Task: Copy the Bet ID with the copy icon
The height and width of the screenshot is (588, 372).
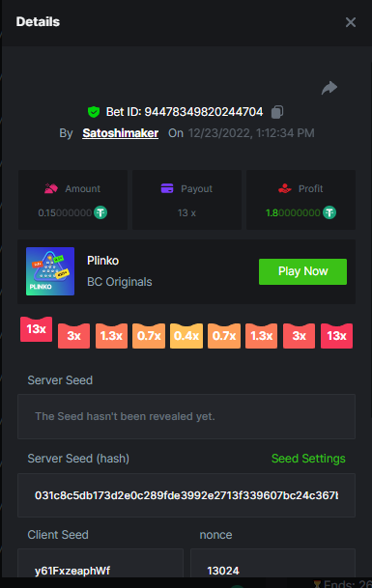Action: point(277,112)
